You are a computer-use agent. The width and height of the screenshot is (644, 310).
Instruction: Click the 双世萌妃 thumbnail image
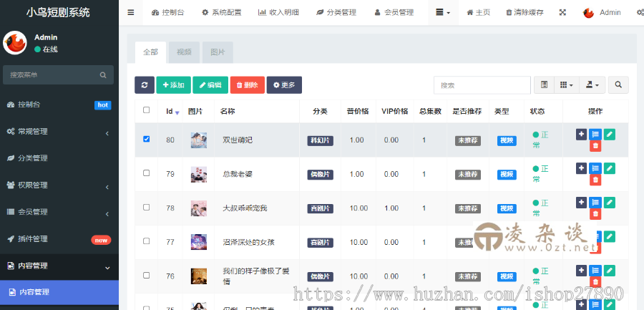(x=199, y=140)
